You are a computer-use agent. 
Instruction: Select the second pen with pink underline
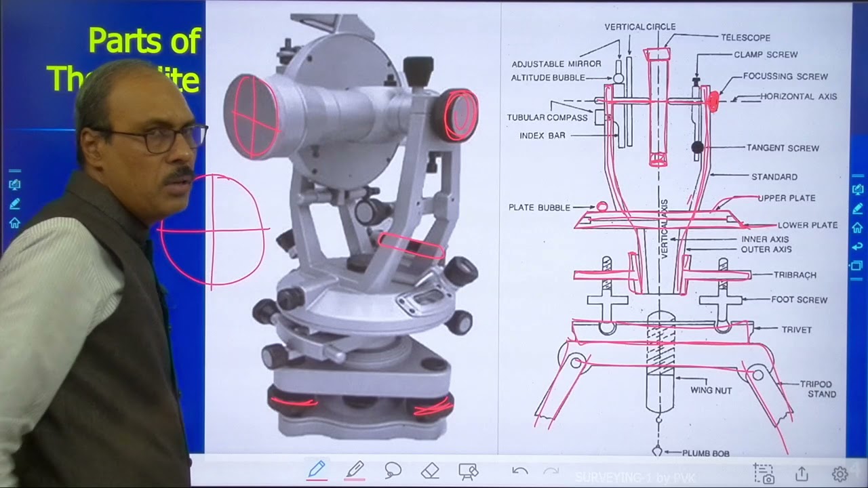coord(355,470)
